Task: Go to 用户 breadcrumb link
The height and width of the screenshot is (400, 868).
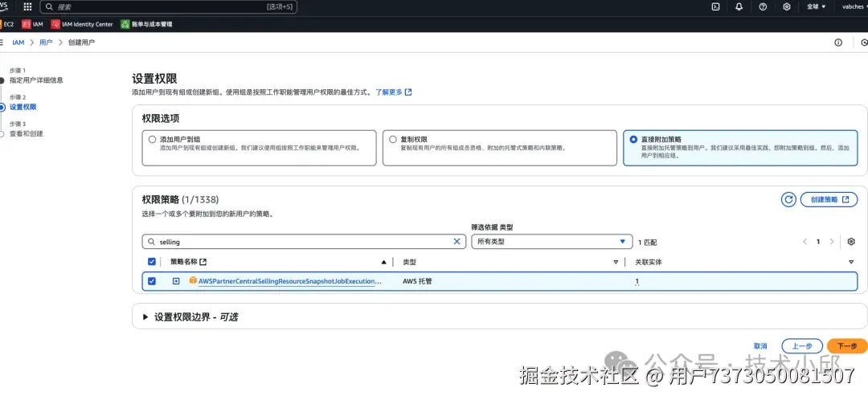Action: [45, 43]
